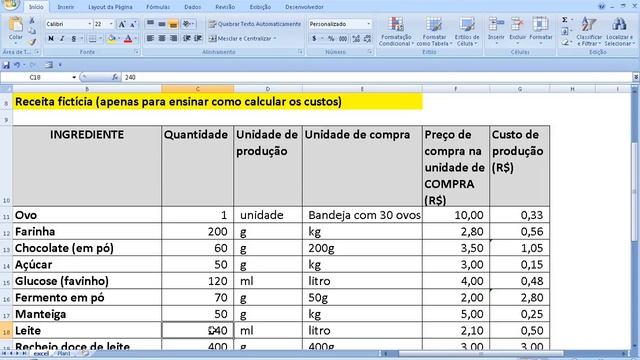The width and height of the screenshot is (640, 360).
Task: Align text to top of cell
Action: (151, 24)
